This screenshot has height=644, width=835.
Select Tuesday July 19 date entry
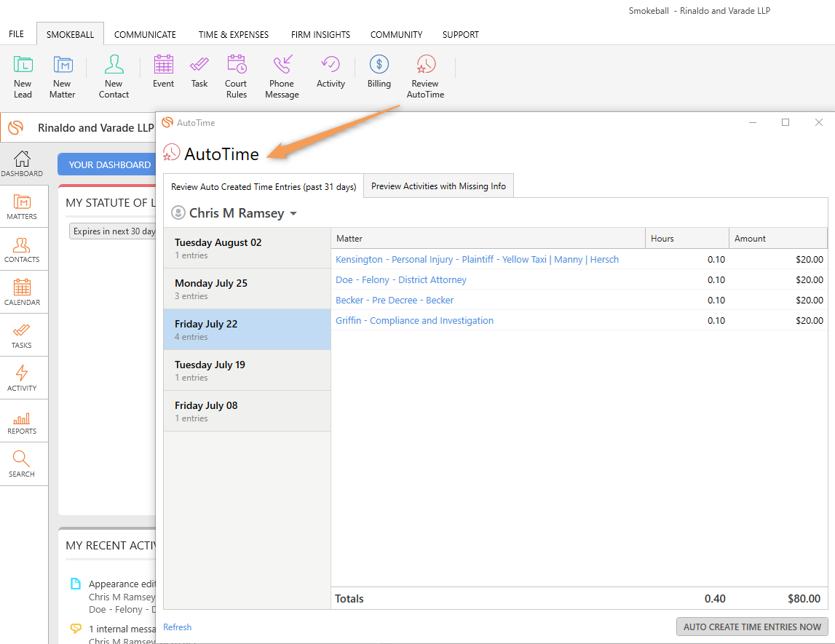coord(247,370)
